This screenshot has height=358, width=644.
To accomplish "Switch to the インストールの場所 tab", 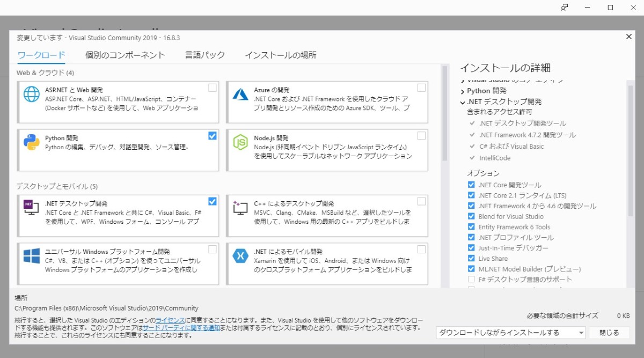I will (x=281, y=55).
